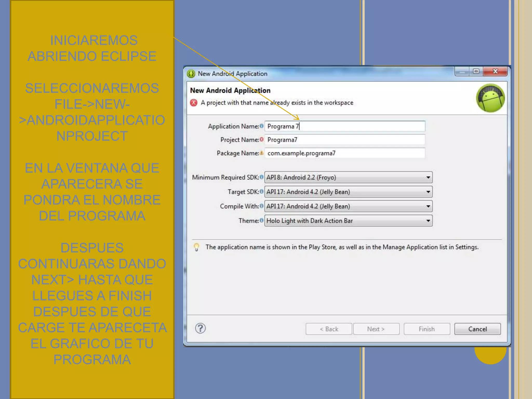
Task: Click the Eclipse icon in the title bar
Action: [191, 74]
